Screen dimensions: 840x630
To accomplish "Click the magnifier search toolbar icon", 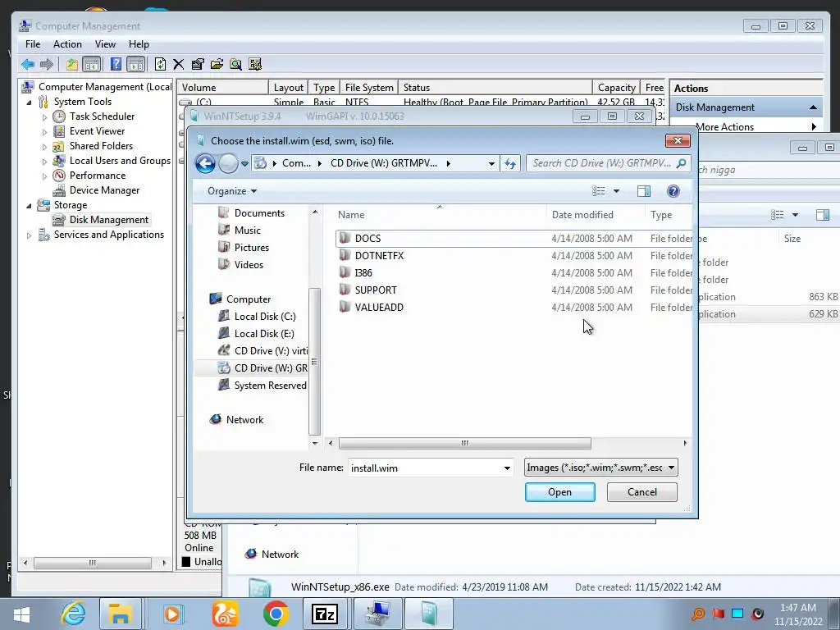I will pyautogui.click(x=235, y=64).
